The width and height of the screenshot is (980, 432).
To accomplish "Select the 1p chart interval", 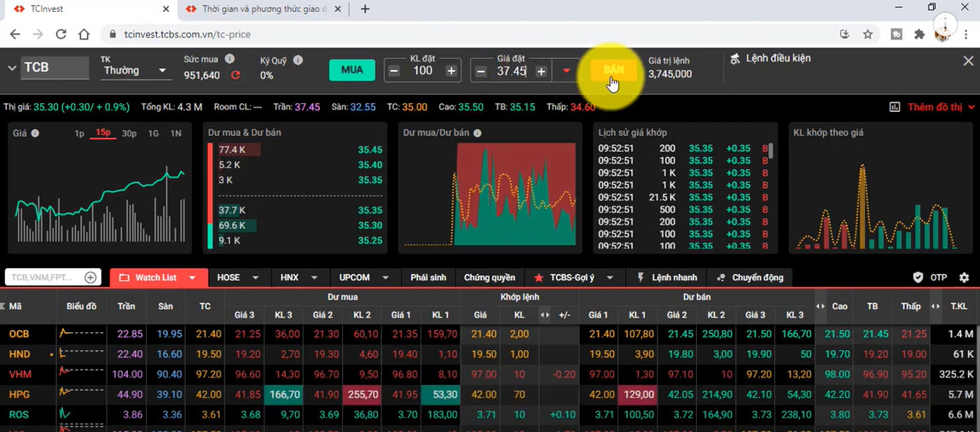I will click(79, 133).
